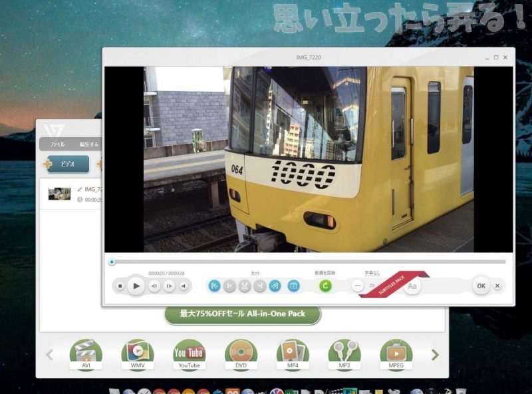Viewport: 532px width, 394px height.
Task: Show more output formats with right arrow
Action: (435, 355)
